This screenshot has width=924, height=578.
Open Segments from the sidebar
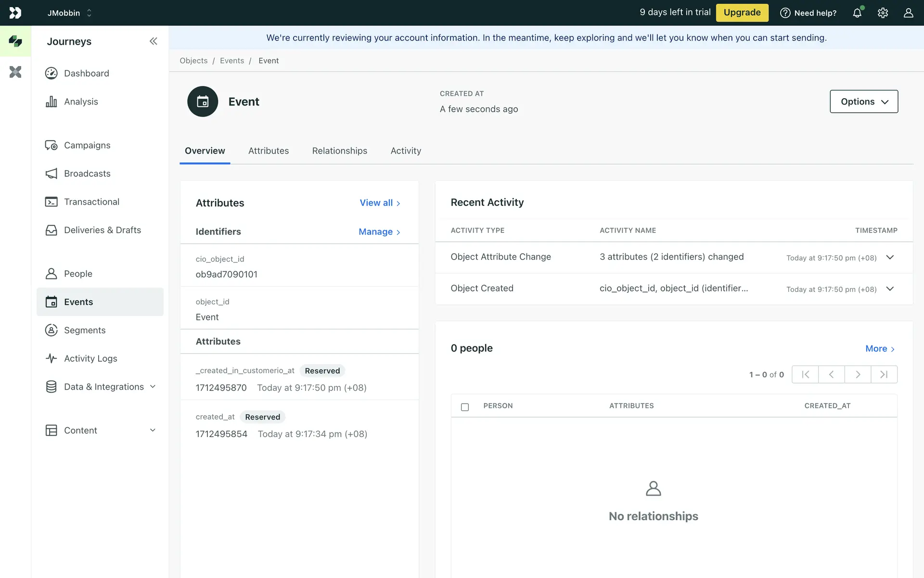[85, 330]
